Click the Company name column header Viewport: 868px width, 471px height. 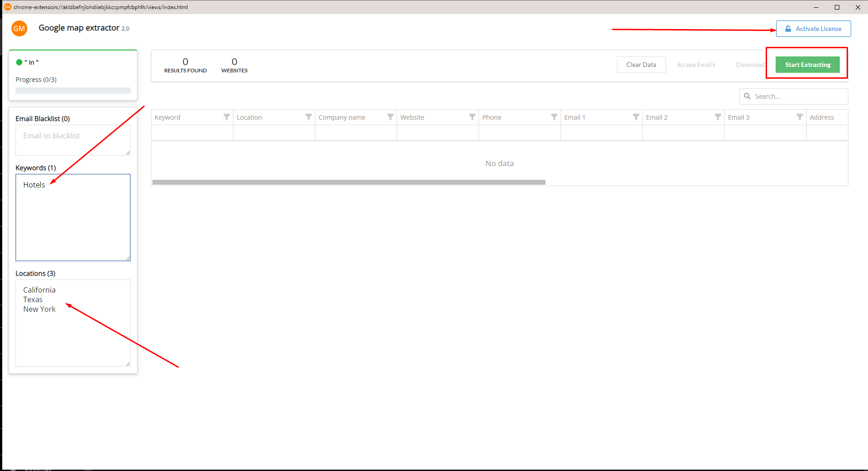click(x=356, y=117)
